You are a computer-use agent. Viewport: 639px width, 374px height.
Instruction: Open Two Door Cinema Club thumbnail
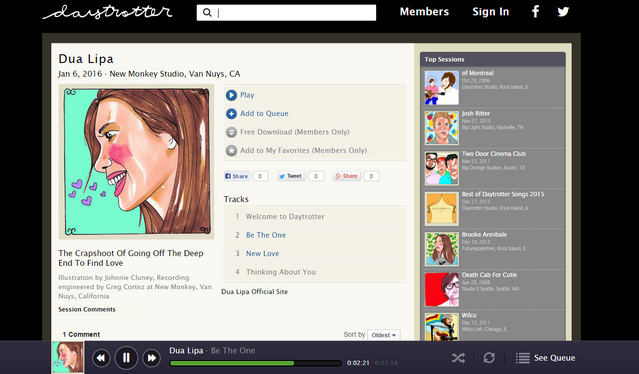[x=441, y=169]
